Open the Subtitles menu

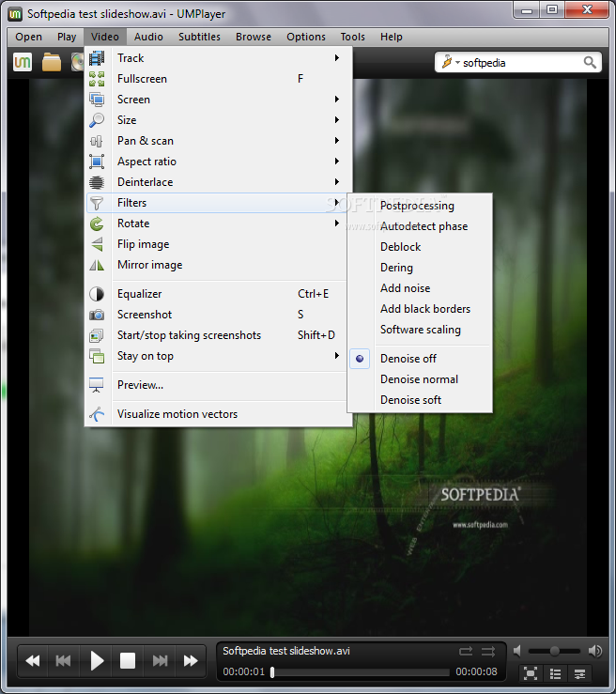(x=200, y=37)
